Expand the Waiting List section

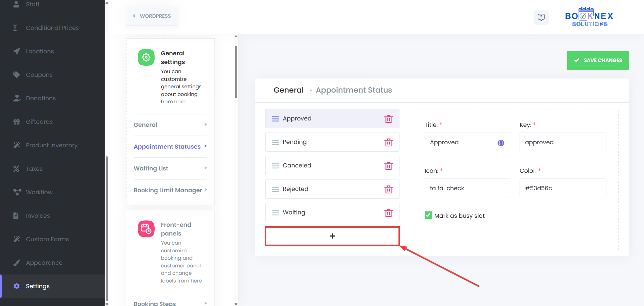(170, 168)
